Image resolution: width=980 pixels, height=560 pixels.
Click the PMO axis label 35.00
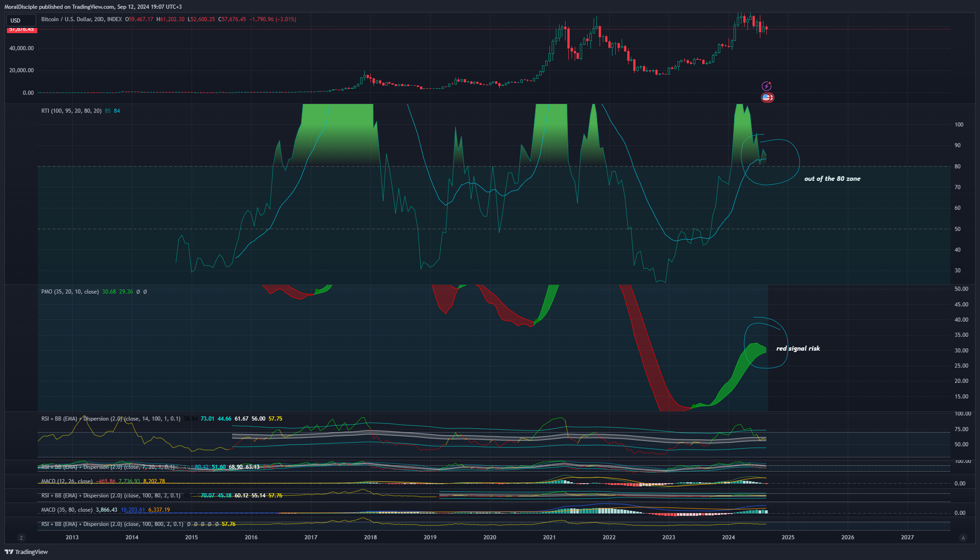[961, 335]
